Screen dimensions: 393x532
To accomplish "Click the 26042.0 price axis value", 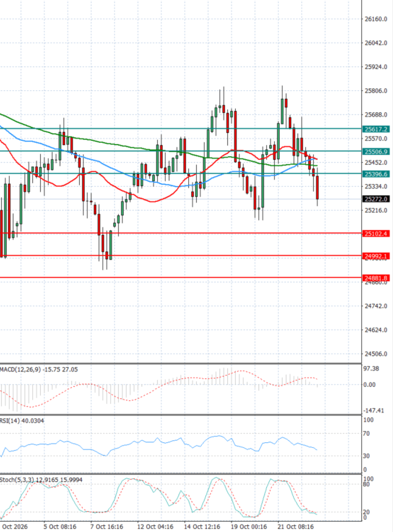I will [x=376, y=43].
